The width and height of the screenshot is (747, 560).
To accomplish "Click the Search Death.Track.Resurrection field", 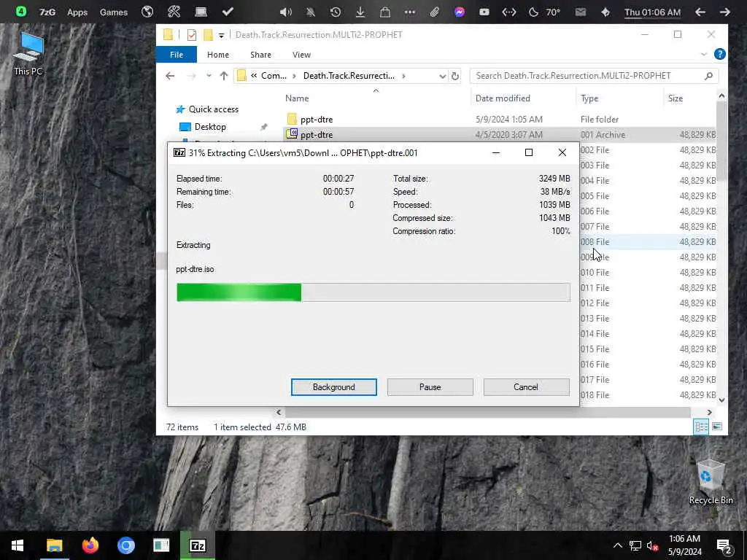I will pyautogui.click(x=594, y=76).
